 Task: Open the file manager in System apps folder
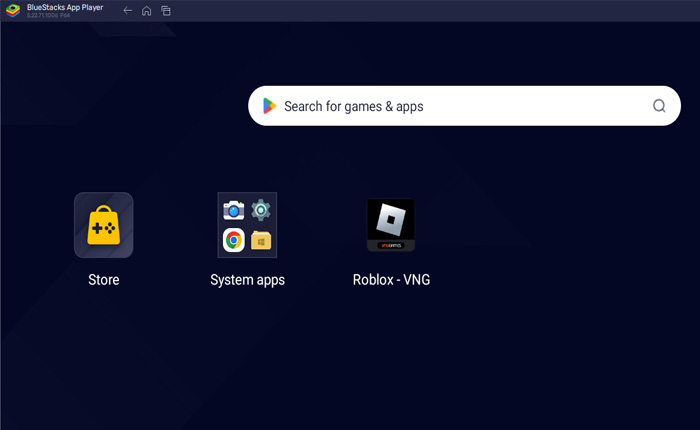(261, 240)
